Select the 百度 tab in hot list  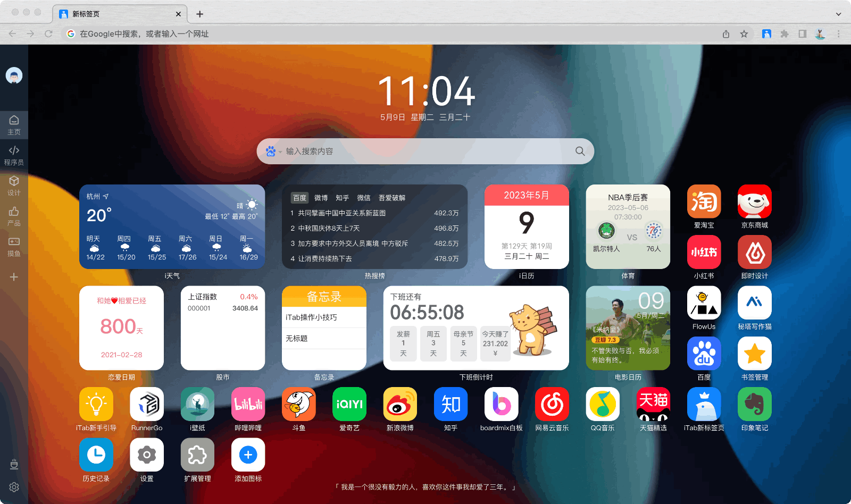point(300,198)
